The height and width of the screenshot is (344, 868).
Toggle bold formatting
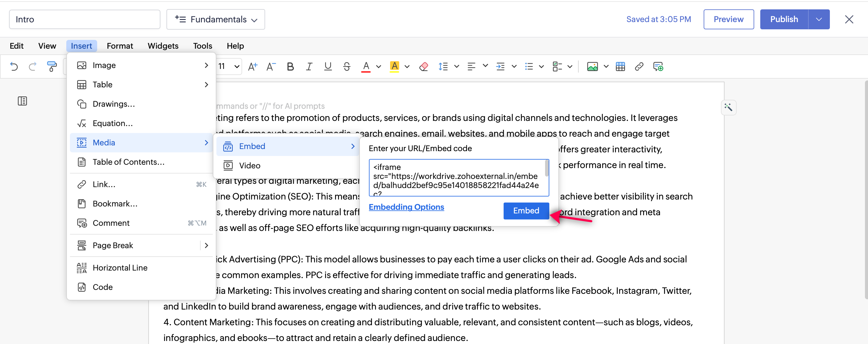290,67
